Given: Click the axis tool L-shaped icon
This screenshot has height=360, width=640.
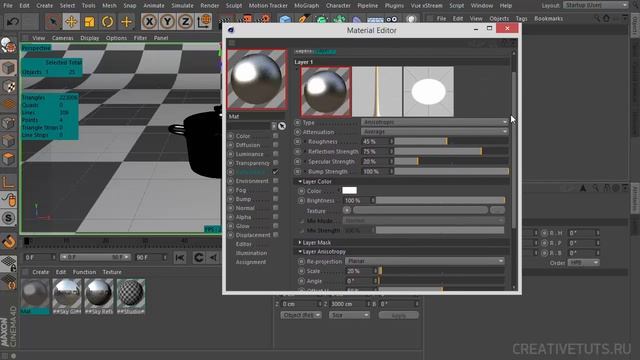Looking at the screenshot, I should [9, 182].
